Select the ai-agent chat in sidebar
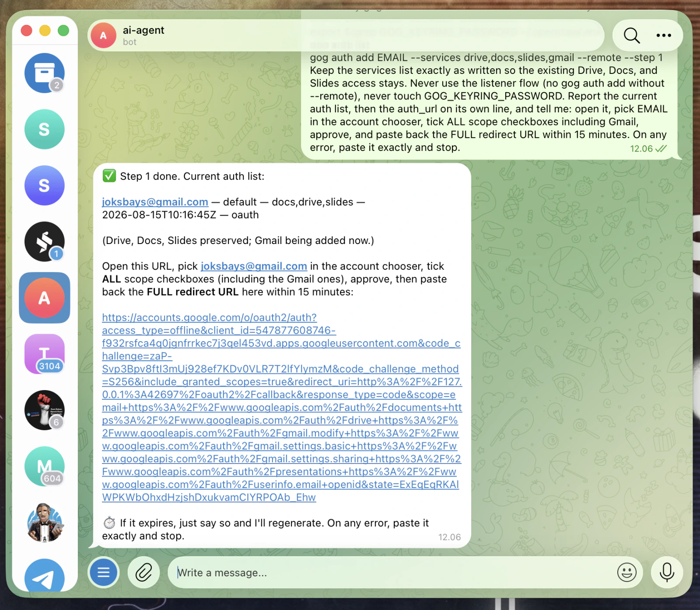The height and width of the screenshot is (610, 700). [44, 298]
